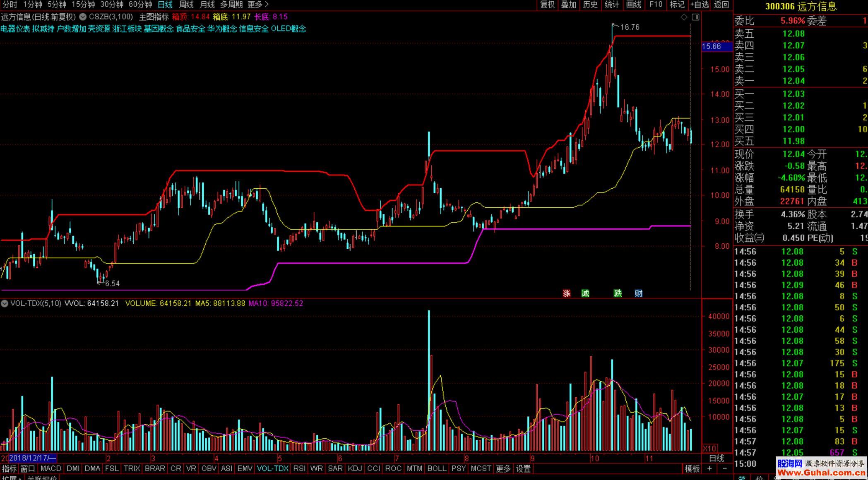This screenshot has height=480, width=868.
Task: Click the diamond icon above the price chart
Action: tap(684, 17)
